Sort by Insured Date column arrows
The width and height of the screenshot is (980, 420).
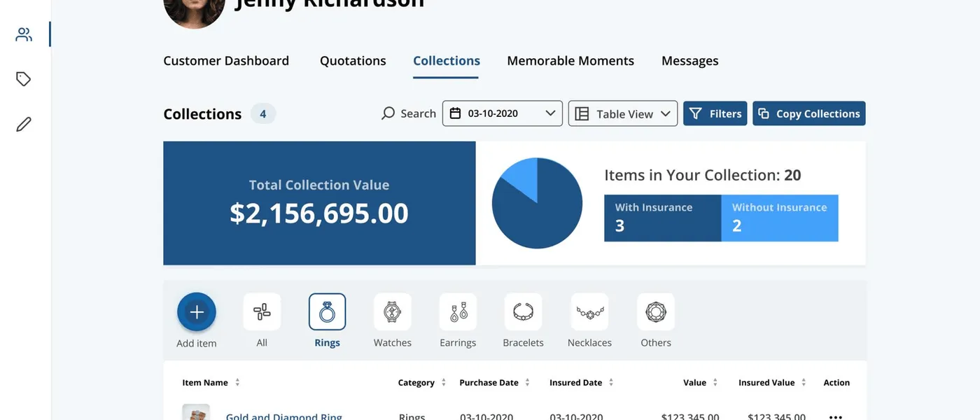pos(611,382)
